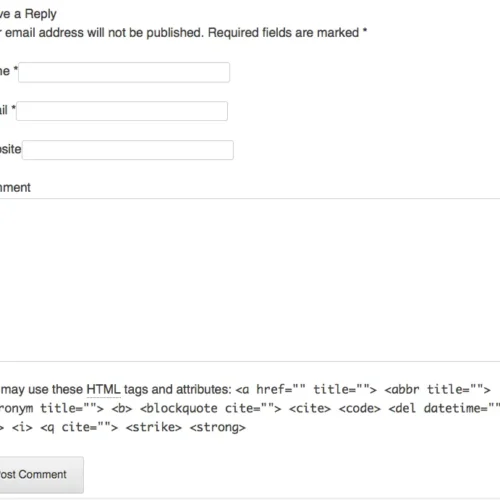The height and width of the screenshot is (500, 500).
Task: Click the <strike> tag text
Action: click(x=154, y=427)
